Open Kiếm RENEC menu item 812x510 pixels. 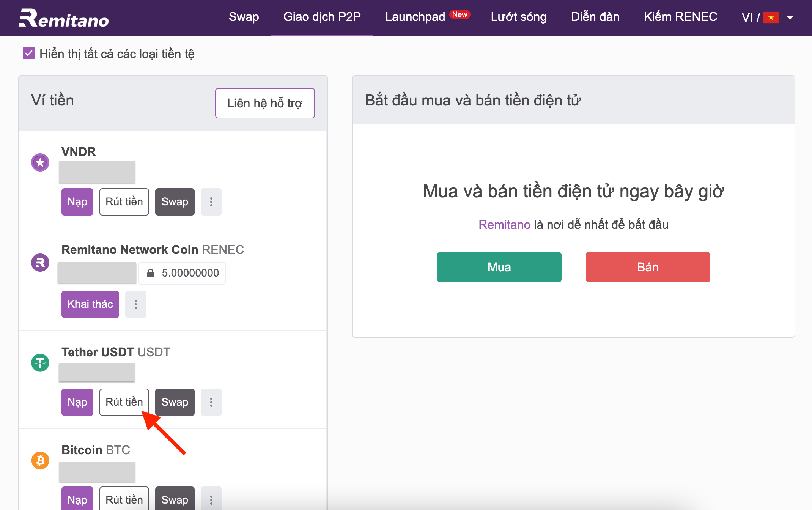pos(681,17)
